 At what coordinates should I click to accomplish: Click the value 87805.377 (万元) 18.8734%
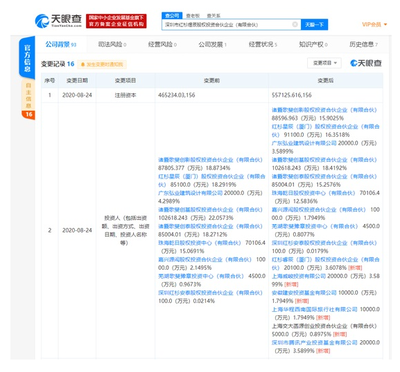click(194, 168)
